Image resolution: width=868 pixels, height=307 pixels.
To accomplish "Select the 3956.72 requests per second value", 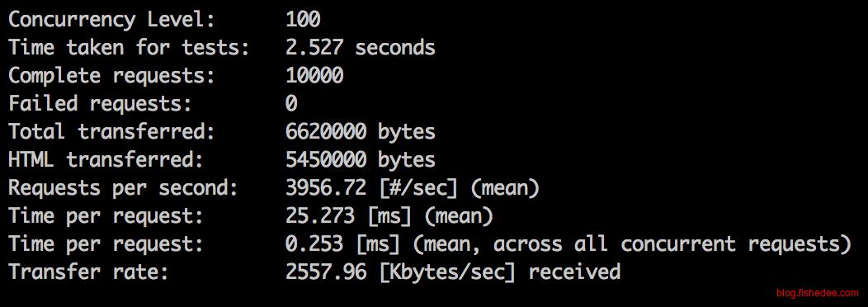I will (325, 188).
